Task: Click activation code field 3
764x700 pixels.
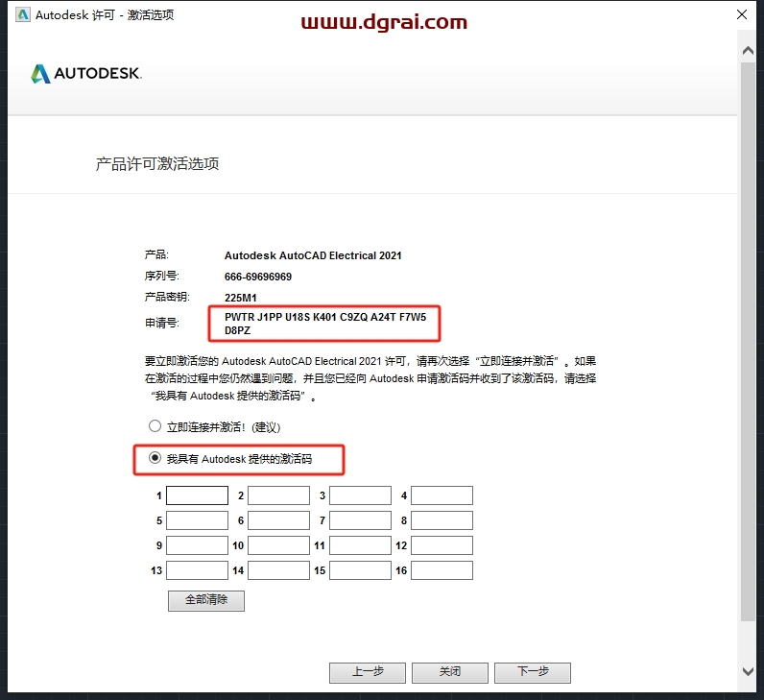Action: [x=360, y=495]
